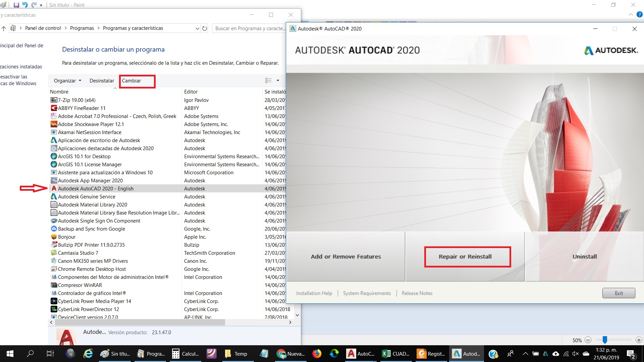Click the volume icon in the system tray
The image size is (644, 362).
pyautogui.click(x=576, y=354)
